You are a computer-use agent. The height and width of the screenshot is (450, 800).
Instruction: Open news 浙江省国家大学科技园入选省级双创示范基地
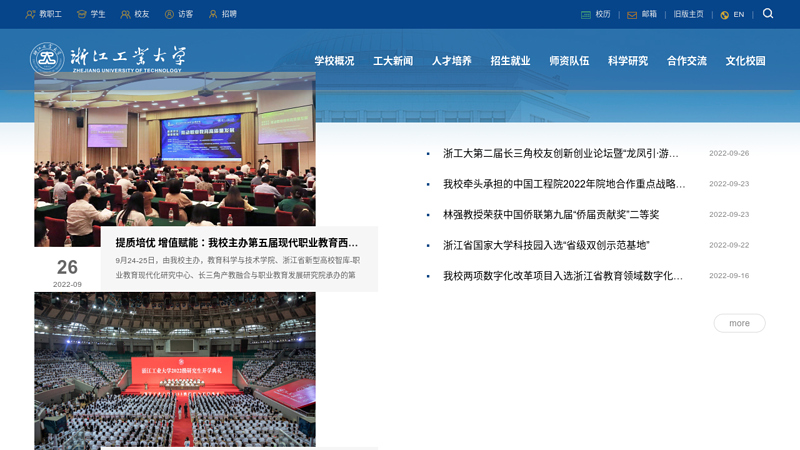(x=546, y=245)
